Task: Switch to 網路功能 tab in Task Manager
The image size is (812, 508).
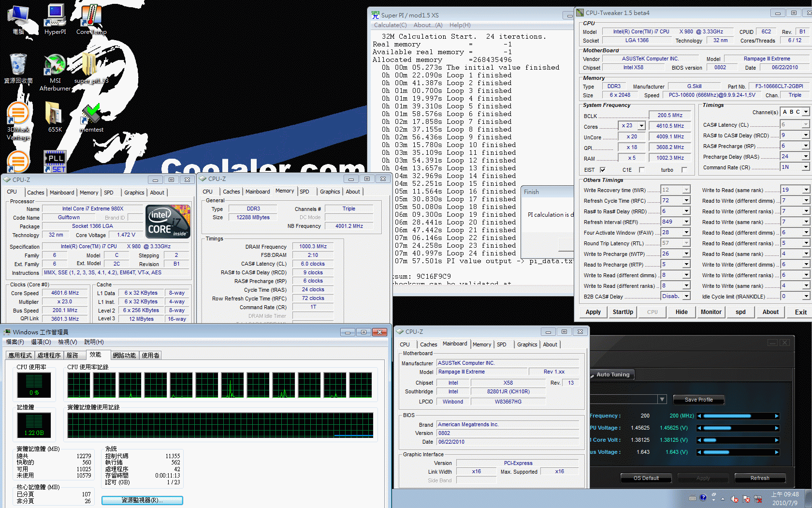Action: pyautogui.click(x=124, y=355)
